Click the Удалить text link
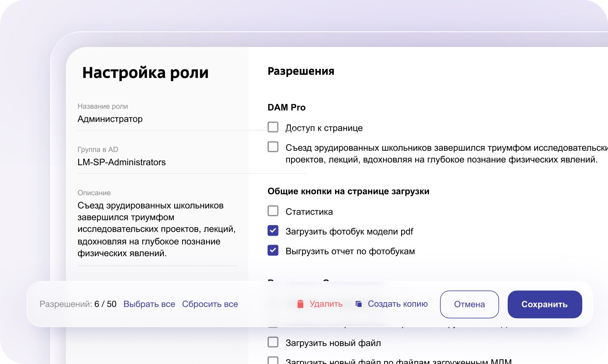608x364 pixels. [x=326, y=304]
